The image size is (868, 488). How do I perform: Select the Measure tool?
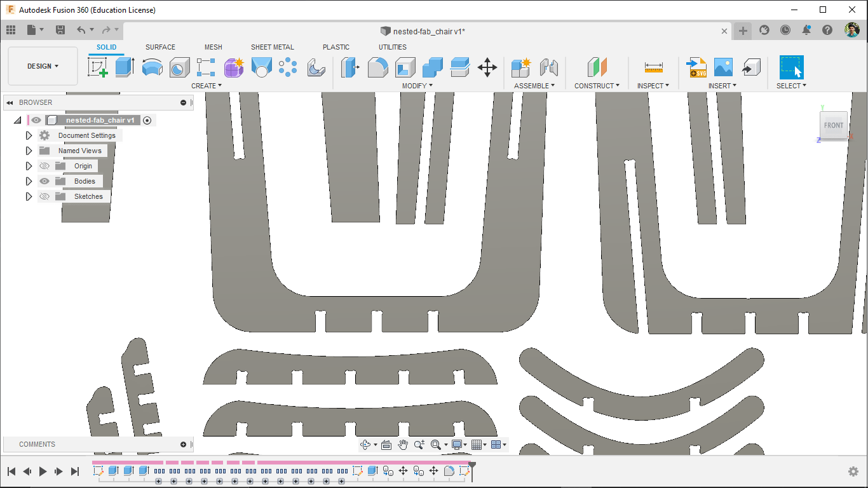(653, 67)
